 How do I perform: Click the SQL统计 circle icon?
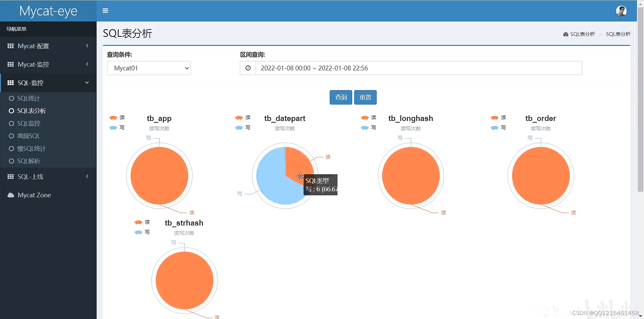(x=11, y=99)
